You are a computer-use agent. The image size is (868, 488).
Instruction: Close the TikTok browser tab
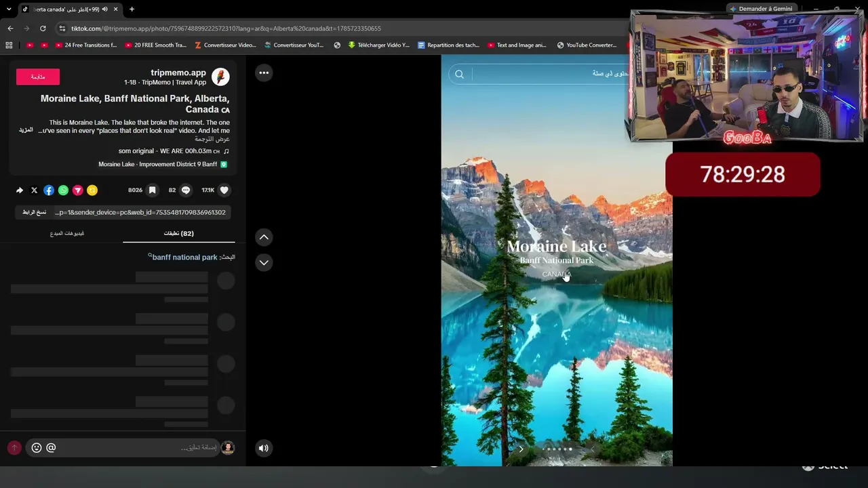click(115, 9)
